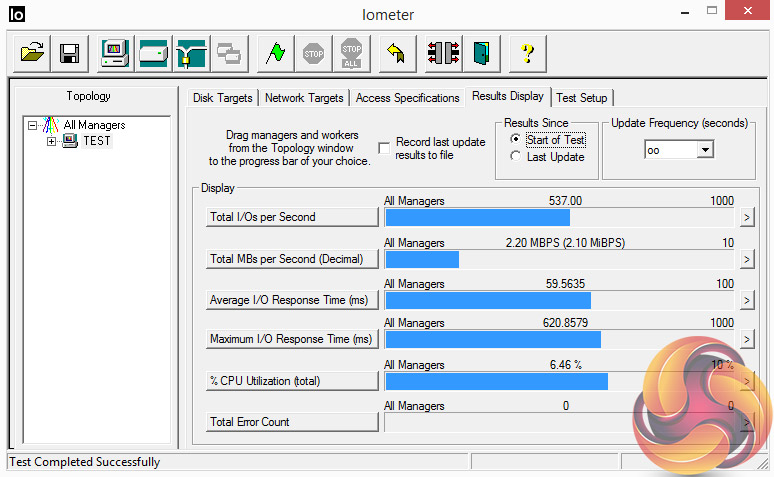774x477 pixels.
Task: Collapse the All Managers tree node
Action: pos(33,125)
